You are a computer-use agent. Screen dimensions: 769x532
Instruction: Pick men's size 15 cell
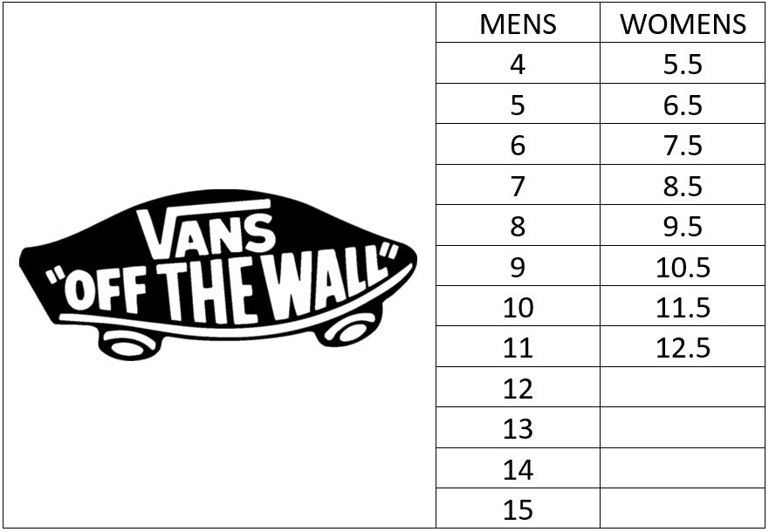pos(518,510)
